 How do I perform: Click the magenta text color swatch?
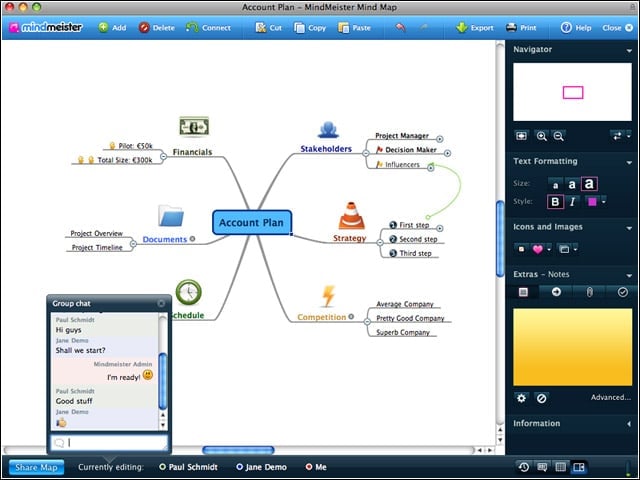tap(592, 202)
